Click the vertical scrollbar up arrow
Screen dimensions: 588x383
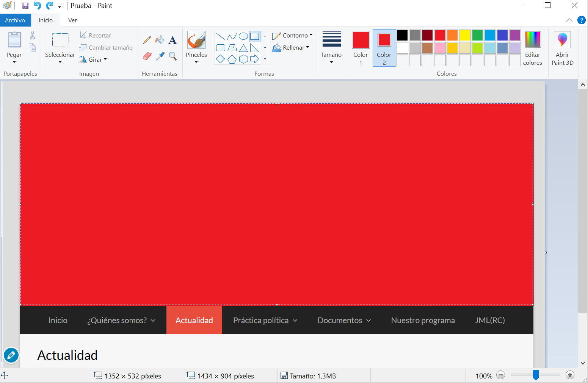(583, 85)
